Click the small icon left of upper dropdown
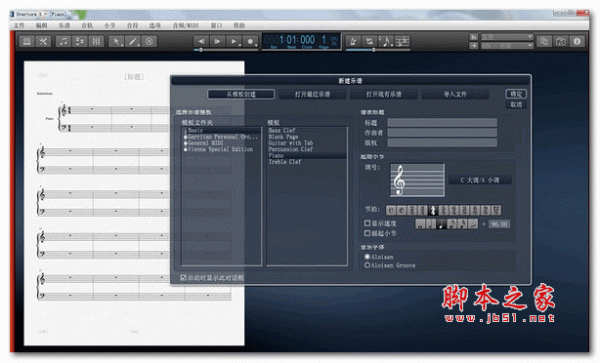 tap(474, 37)
